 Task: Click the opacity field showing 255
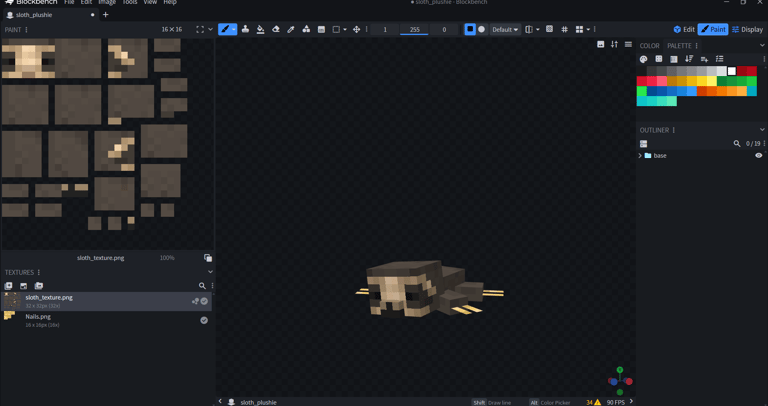414,29
